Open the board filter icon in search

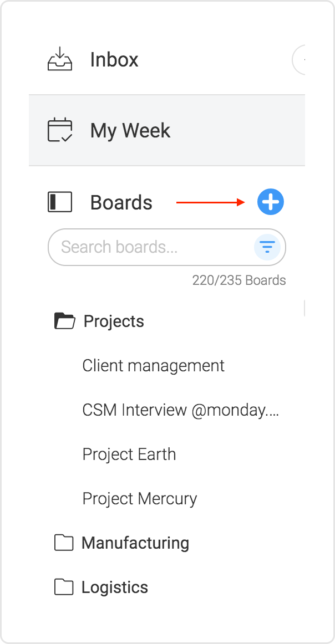(x=267, y=247)
